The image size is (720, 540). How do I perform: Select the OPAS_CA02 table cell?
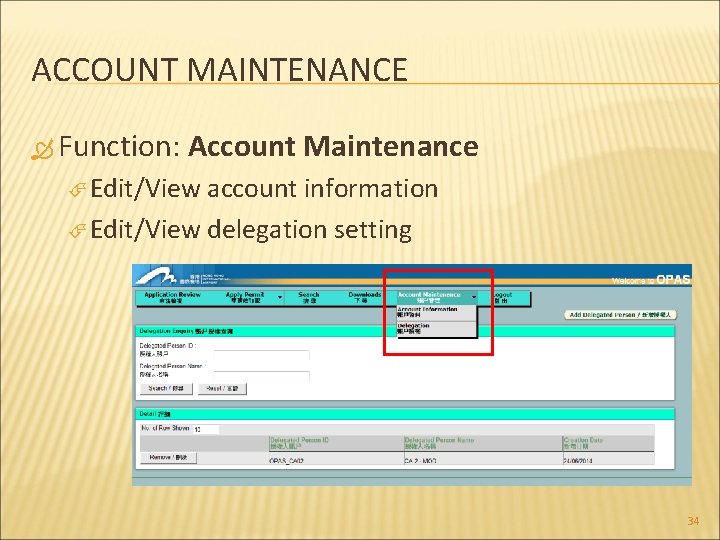pyautogui.click(x=337, y=460)
